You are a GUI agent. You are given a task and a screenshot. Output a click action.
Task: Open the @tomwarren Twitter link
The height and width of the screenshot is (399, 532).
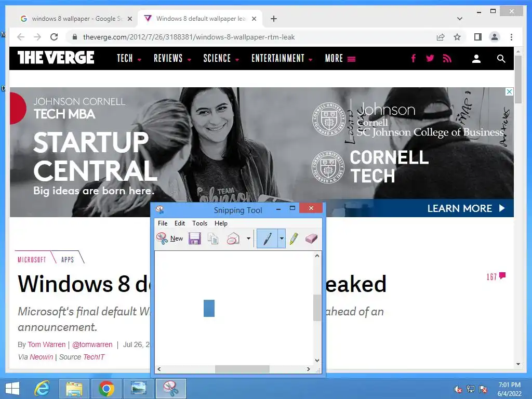[92, 344]
